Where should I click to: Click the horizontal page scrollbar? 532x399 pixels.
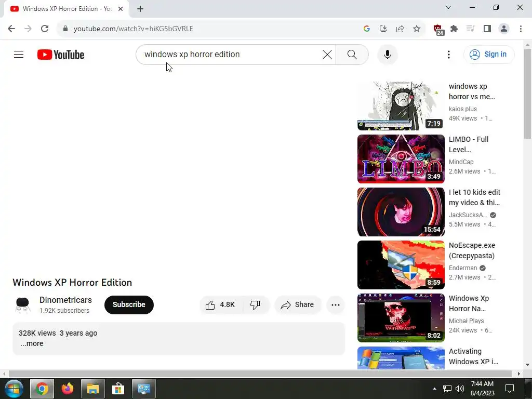[260, 374]
